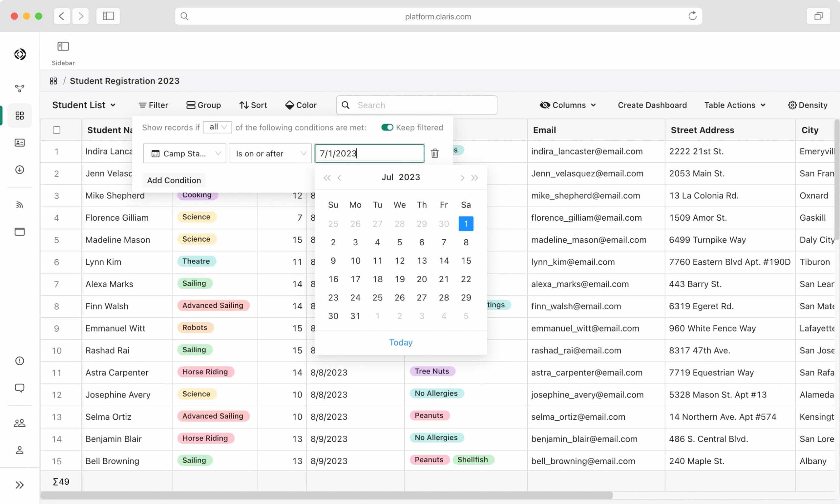
Task: Expand left rail with double-chevron icon
Action: coord(20,485)
